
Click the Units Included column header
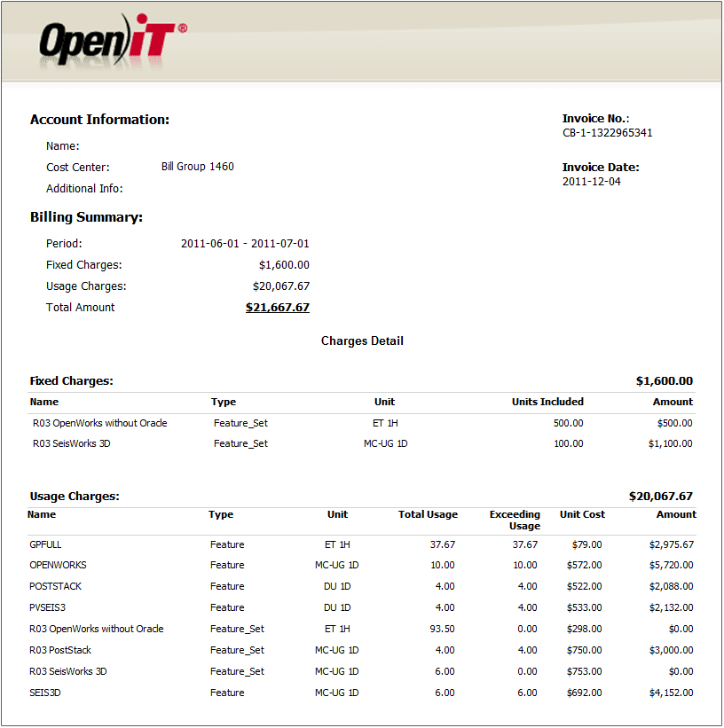(547, 402)
